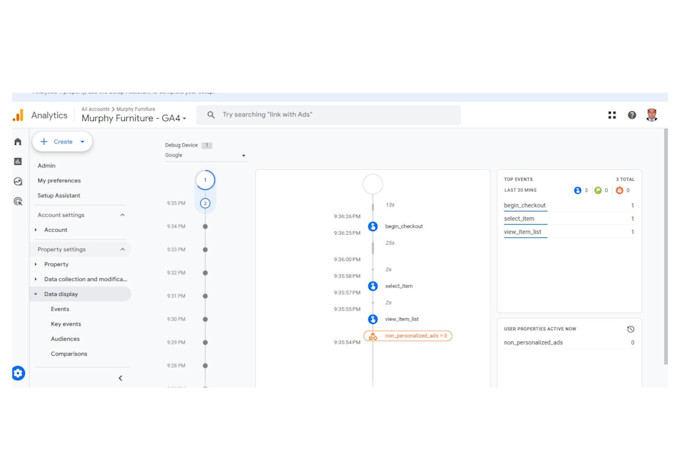Screen dimensions: 680x459
Task: Click the Admin gear icon at bottom left
Action: point(18,373)
